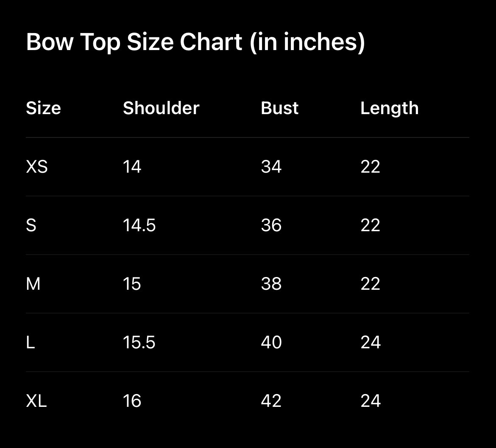Click shoulder value 15.5 for L

pos(139,342)
